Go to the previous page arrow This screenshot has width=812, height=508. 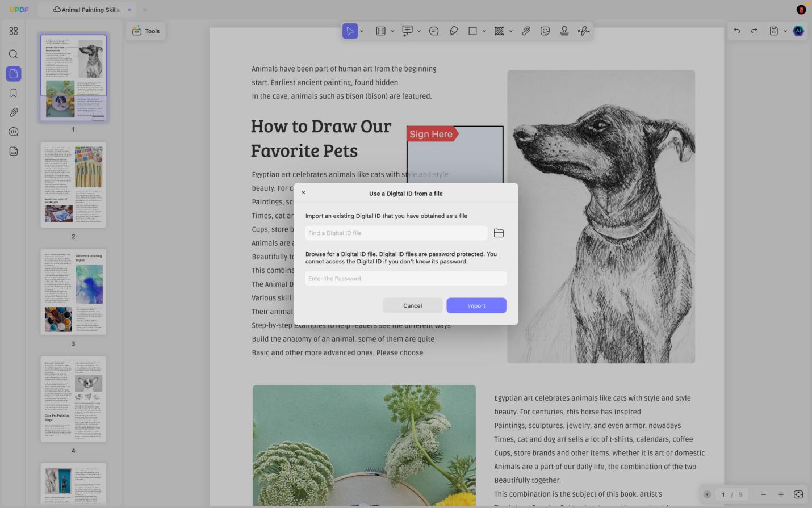pyautogui.click(x=707, y=494)
